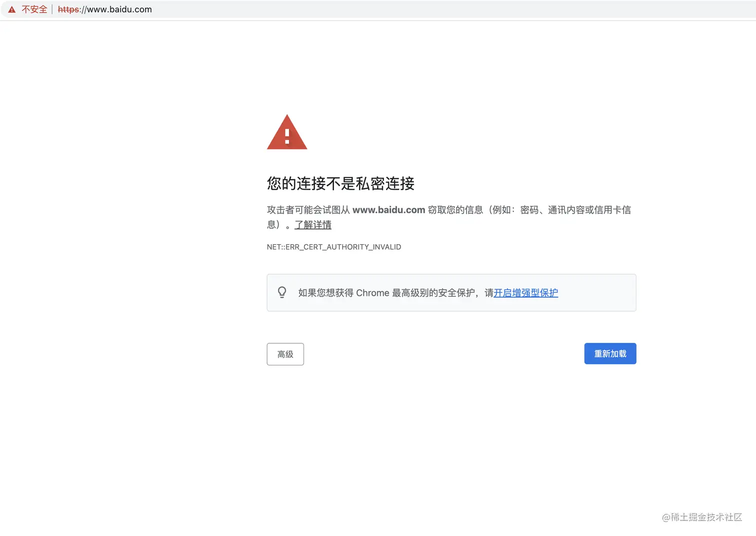Click the lightbulb tip icon
756x536 pixels.
(282, 292)
